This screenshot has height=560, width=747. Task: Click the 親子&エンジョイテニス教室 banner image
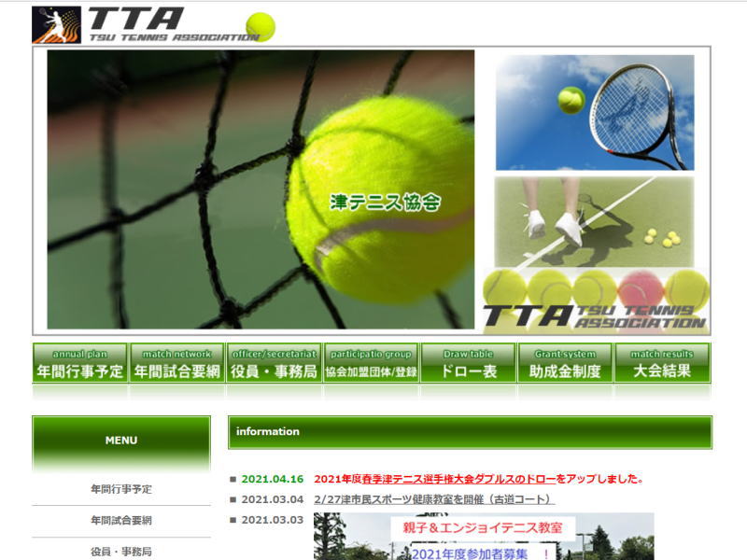pos(484,537)
